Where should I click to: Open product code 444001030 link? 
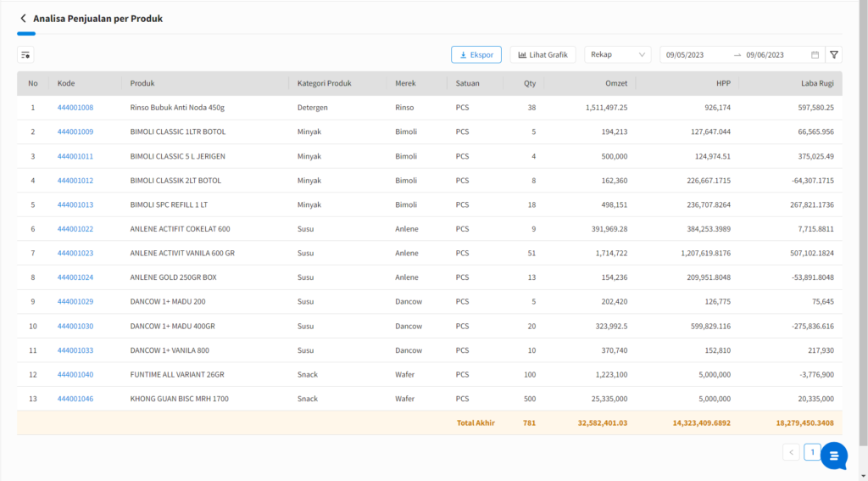tap(75, 326)
